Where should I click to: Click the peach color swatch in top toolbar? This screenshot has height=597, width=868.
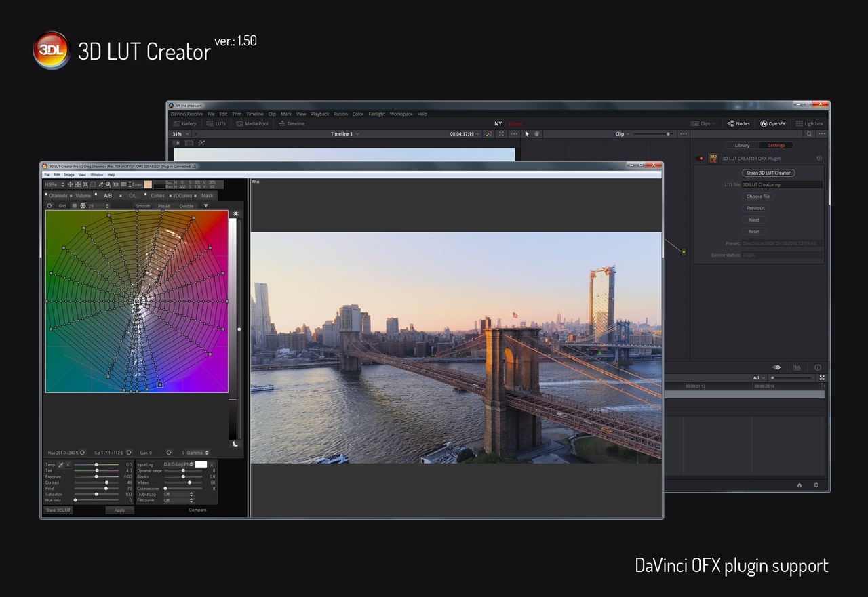(148, 184)
